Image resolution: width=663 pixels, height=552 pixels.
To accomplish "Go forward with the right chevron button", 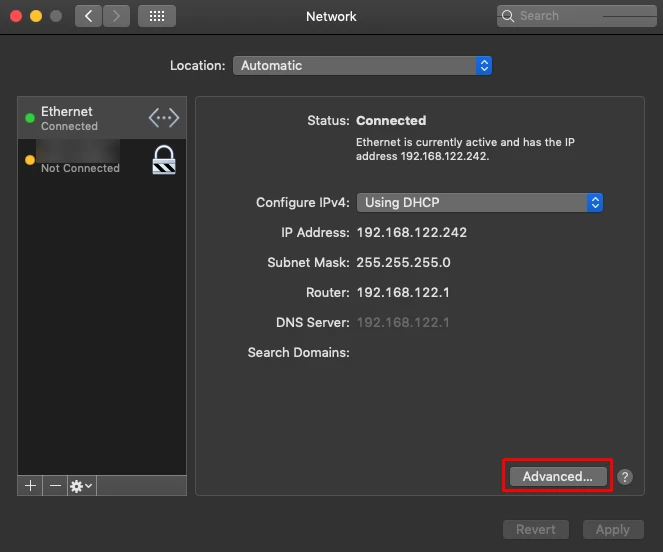I will tap(116, 16).
